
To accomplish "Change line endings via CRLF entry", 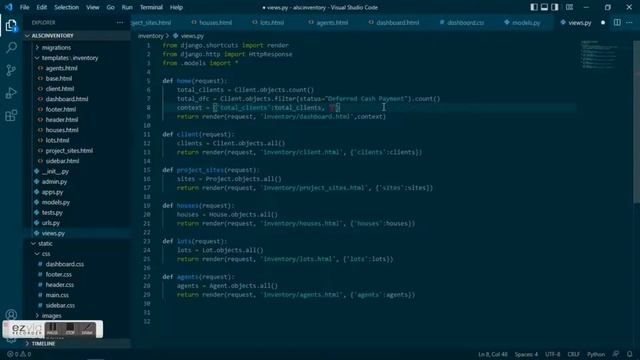I will click(x=573, y=354).
